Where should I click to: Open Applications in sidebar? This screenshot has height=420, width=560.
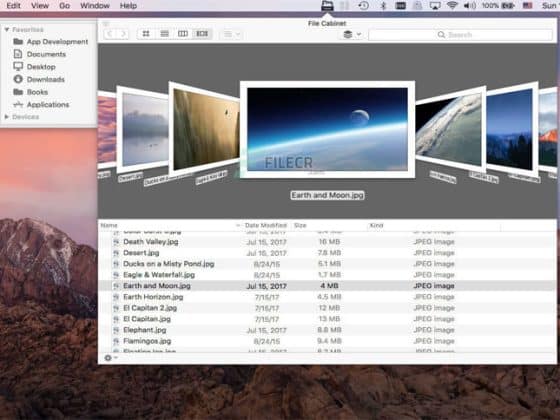pos(41,105)
